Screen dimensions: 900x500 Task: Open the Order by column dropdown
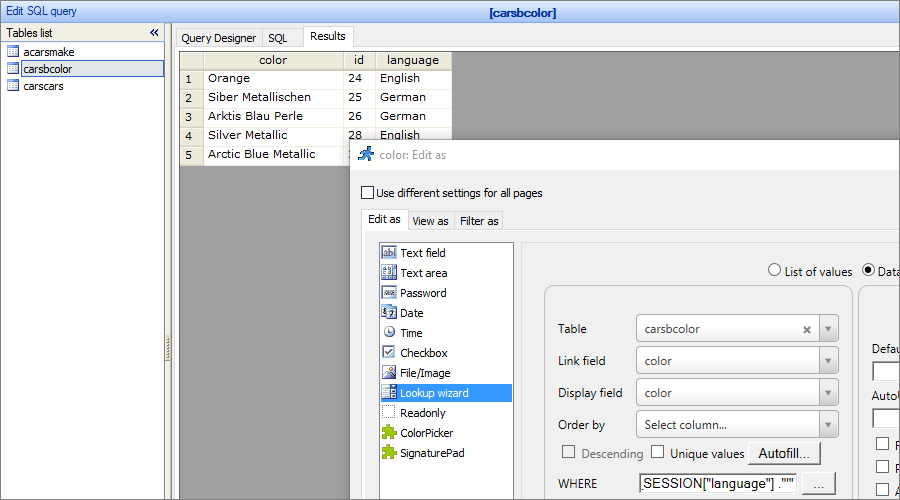click(x=828, y=425)
